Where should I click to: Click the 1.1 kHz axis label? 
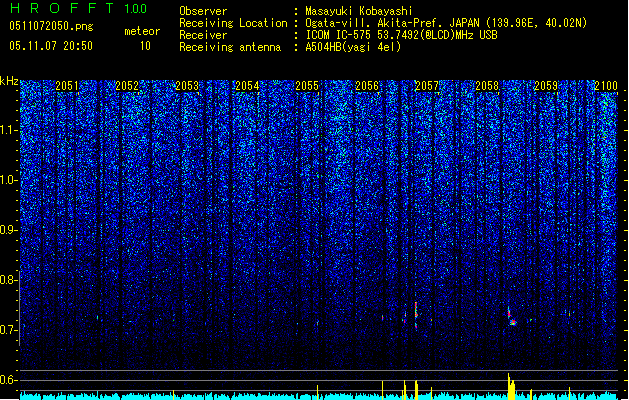pyautogui.click(x=9, y=130)
